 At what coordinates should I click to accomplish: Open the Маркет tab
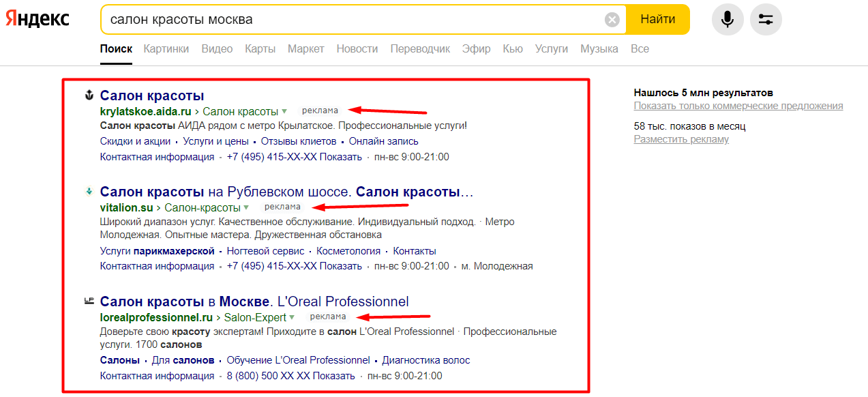[306, 49]
